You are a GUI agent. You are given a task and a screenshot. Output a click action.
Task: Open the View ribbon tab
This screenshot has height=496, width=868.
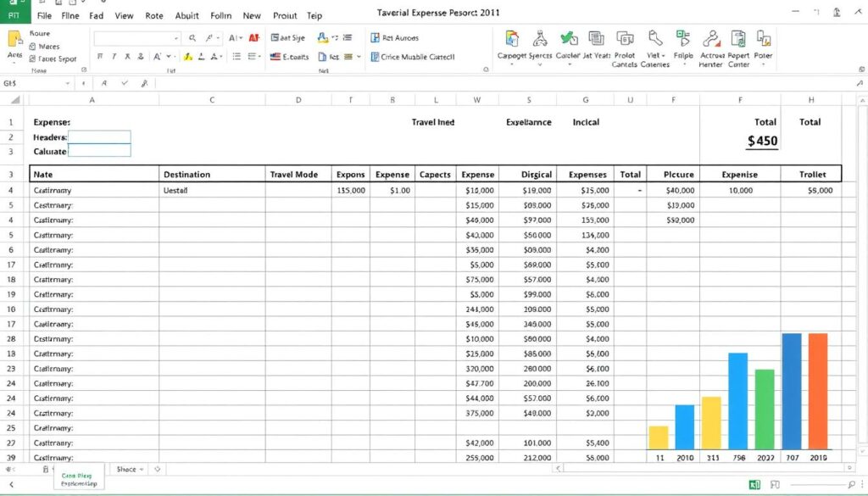tap(124, 15)
